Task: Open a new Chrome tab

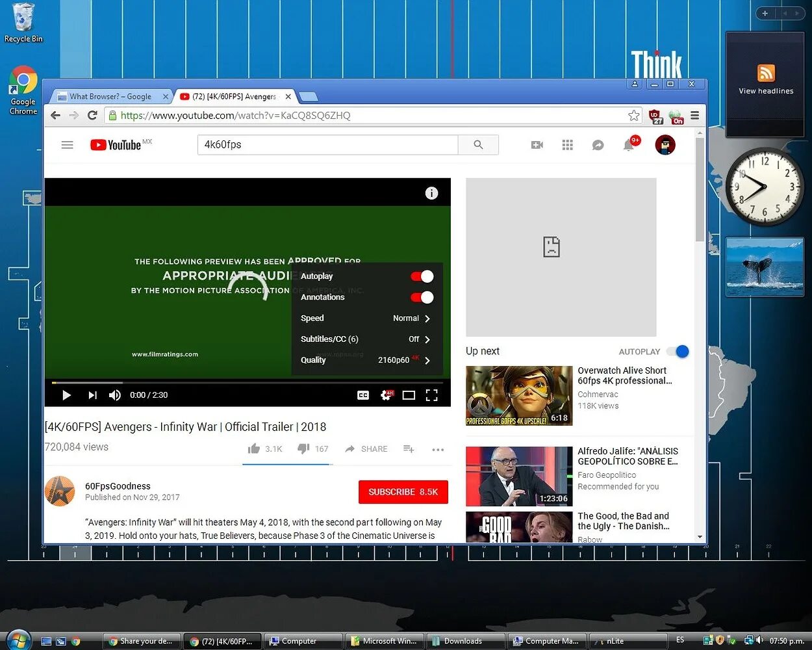Action: (x=308, y=97)
